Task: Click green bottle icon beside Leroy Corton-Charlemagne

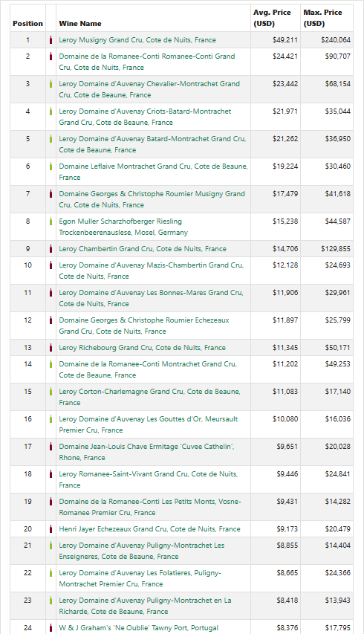Action: [x=51, y=392]
